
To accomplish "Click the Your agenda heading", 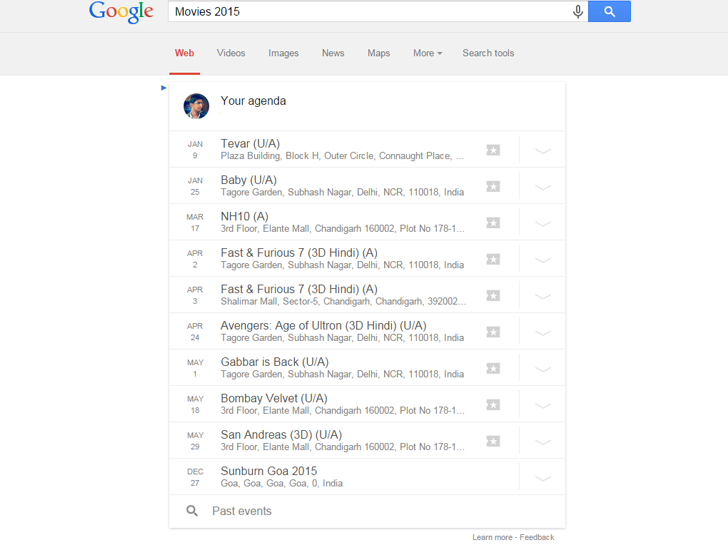I will click(x=253, y=101).
